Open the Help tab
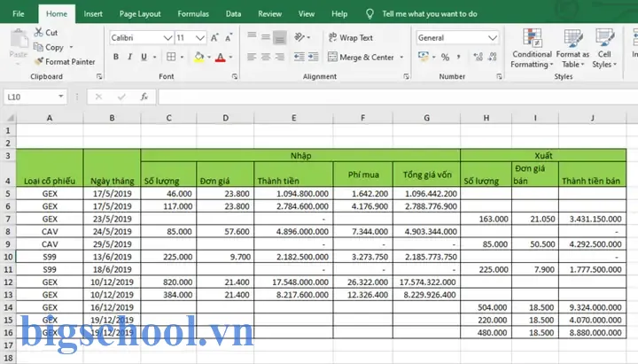Image resolution: width=638 pixels, height=364 pixels. [x=339, y=14]
